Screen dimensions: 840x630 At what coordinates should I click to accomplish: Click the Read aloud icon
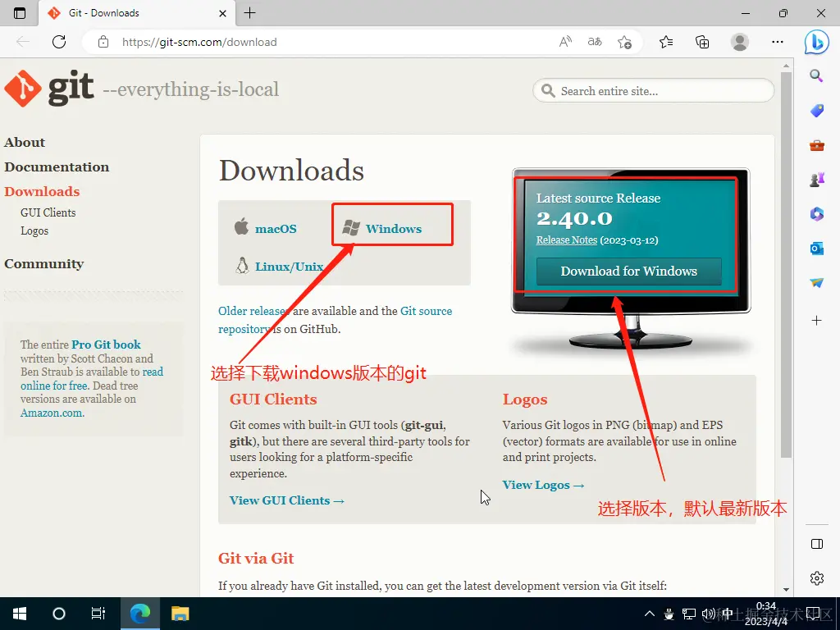[565, 42]
